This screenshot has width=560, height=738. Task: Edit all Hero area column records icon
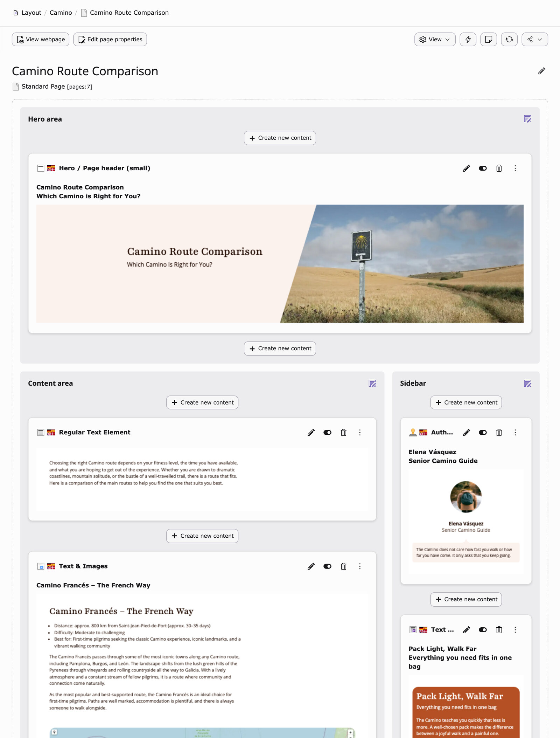click(x=527, y=119)
